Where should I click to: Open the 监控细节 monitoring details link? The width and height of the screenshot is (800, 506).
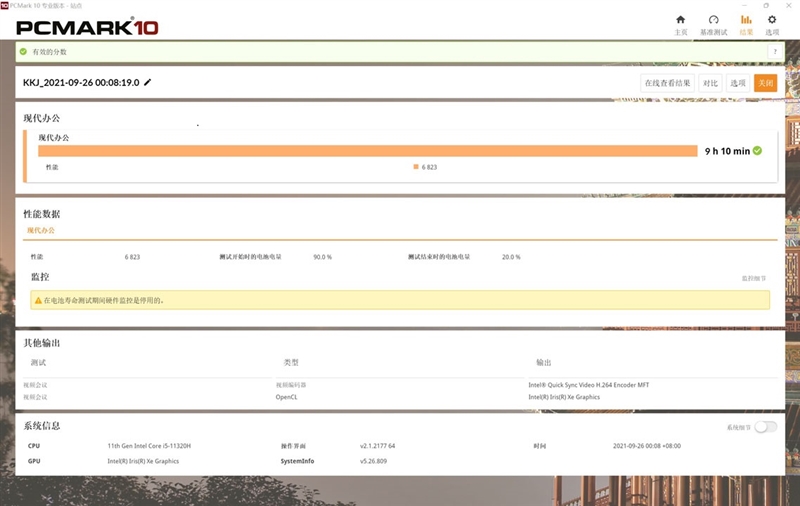(754, 279)
